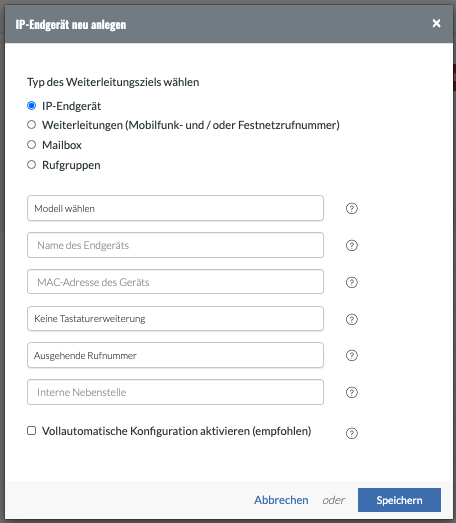The width and height of the screenshot is (456, 523).
Task: Close the IP-Endgerät neu anlegen dialog
Action: click(436, 23)
